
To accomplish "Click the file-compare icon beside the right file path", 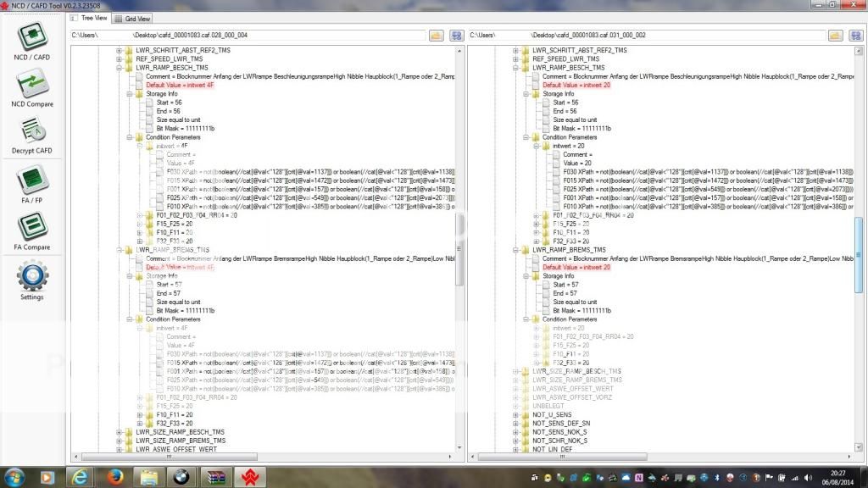I will pyautogui.click(x=856, y=36).
